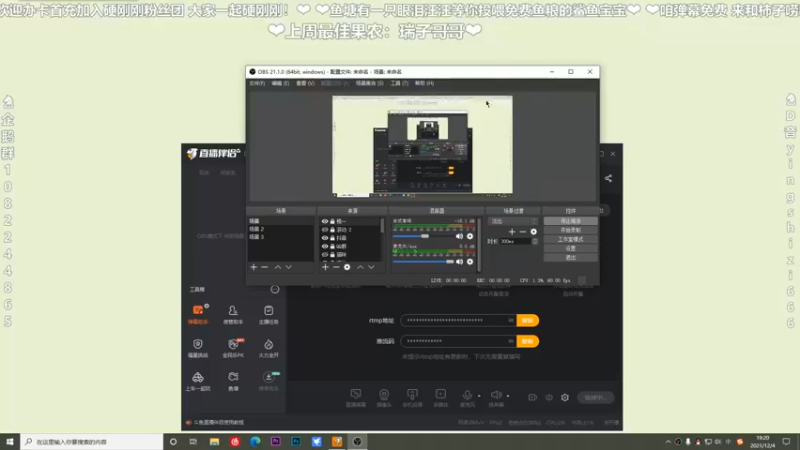Image resolution: width=800 pixels, height=450 pixels.
Task: Move the selected source up in the OBS sources panel
Action: pyautogui.click(x=360, y=267)
